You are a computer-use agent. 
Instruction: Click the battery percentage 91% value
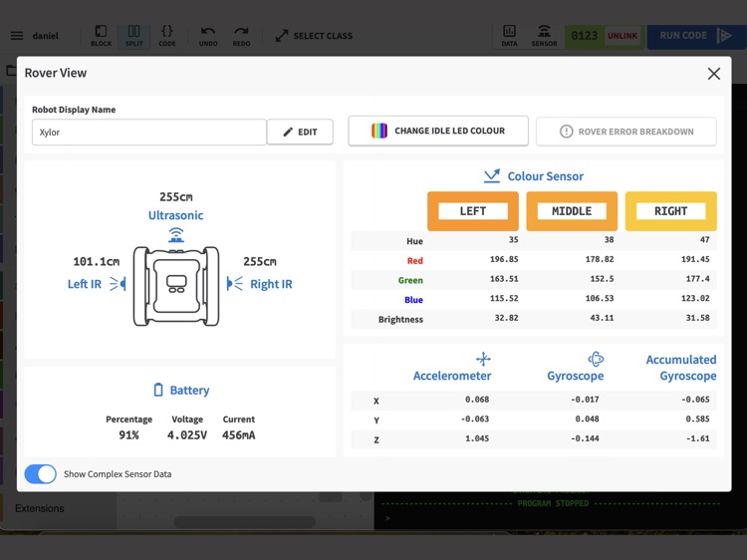click(128, 435)
